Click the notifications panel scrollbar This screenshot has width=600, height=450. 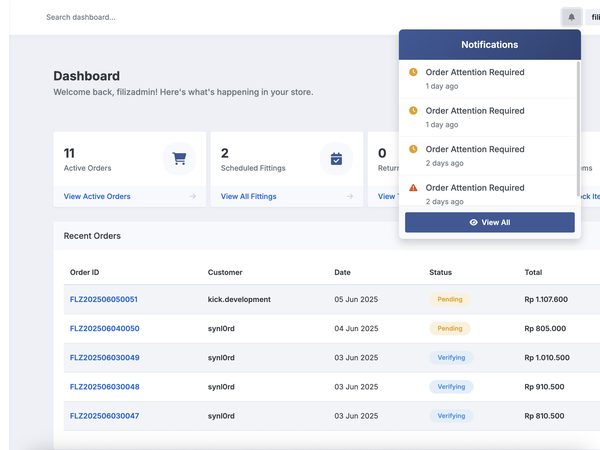[578, 128]
